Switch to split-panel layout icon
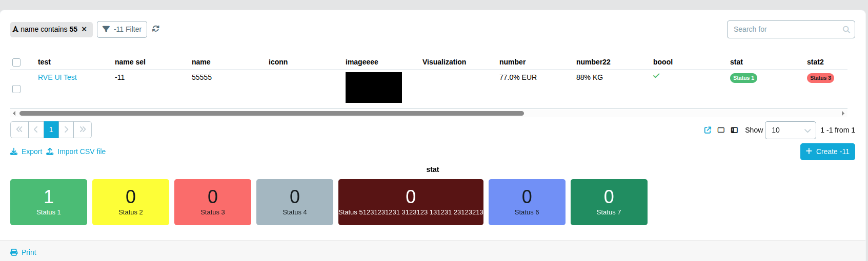Viewport: 868px width, 261px height. coord(734,130)
